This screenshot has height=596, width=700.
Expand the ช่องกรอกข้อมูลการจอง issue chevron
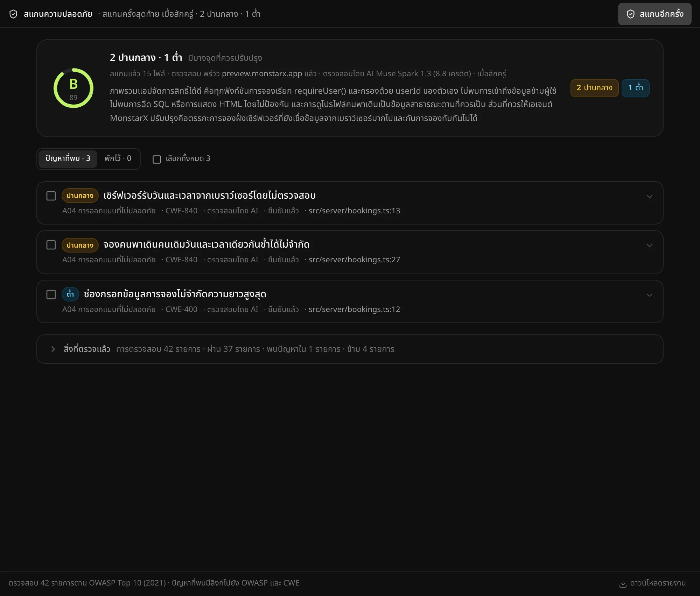click(x=650, y=295)
